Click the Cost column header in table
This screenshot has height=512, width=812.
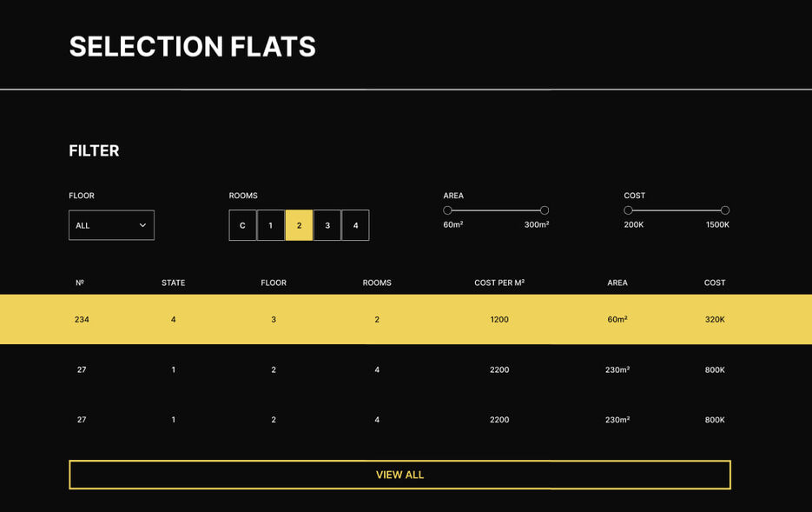click(x=715, y=283)
